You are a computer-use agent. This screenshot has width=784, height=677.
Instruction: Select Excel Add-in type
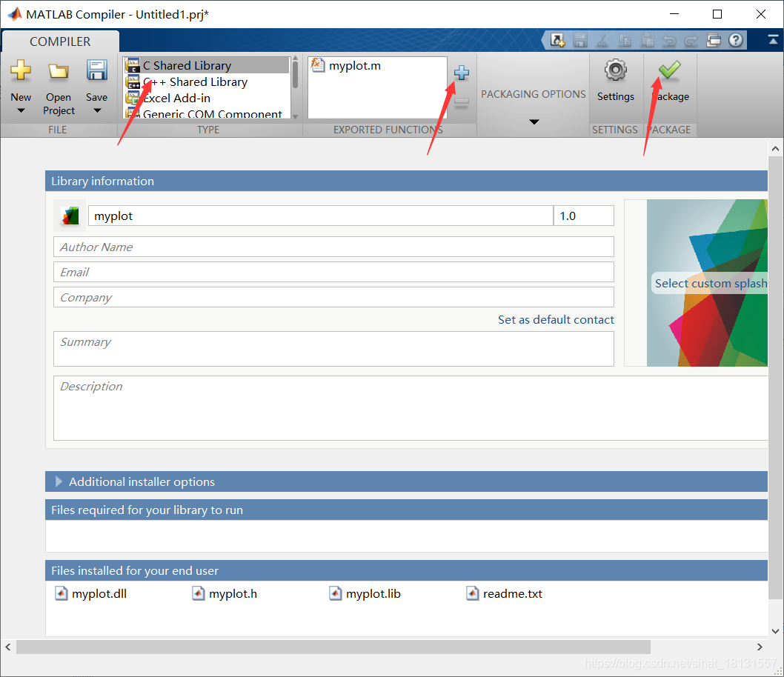pyautogui.click(x=207, y=98)
